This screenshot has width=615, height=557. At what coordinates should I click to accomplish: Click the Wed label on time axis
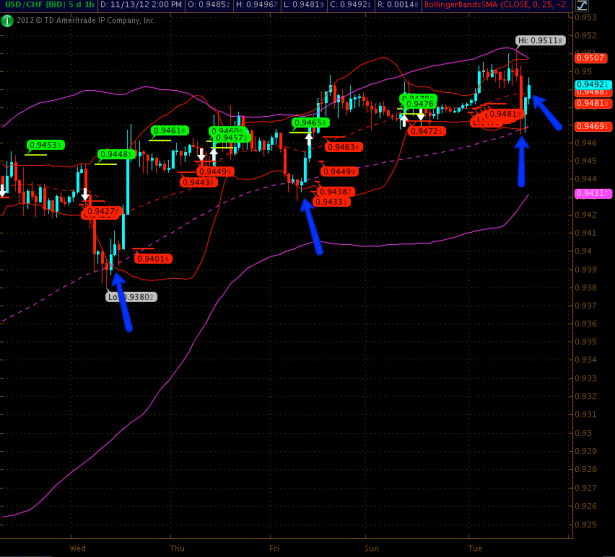pos(79,548)
